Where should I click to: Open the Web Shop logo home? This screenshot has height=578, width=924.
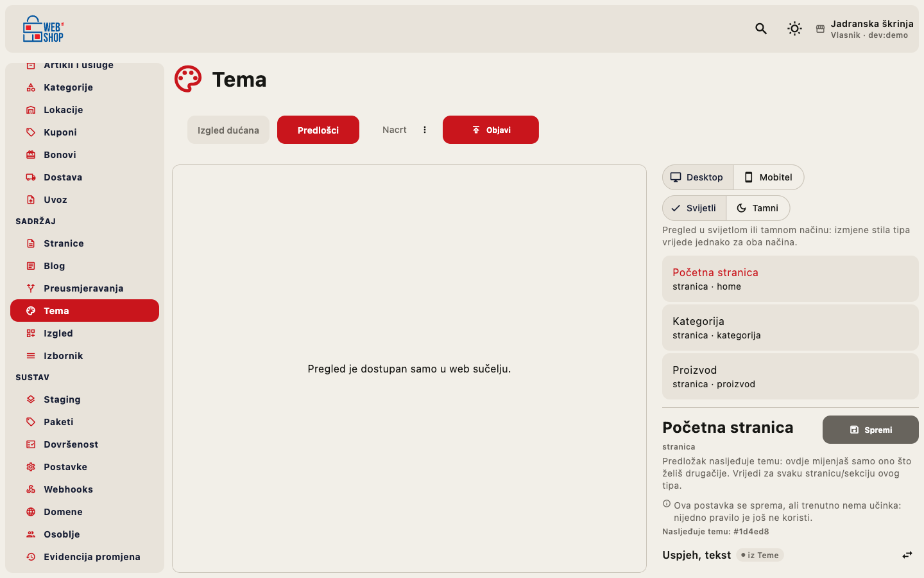pyautogui.click(x=44, y=29)
